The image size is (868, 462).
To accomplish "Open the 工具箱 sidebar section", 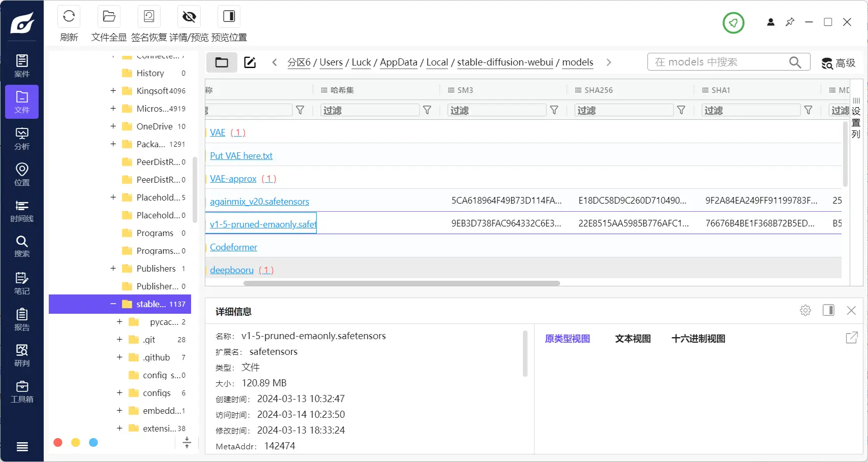I will [22, 391].
